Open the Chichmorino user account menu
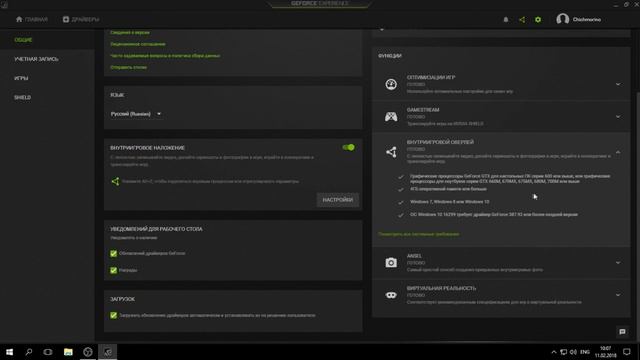This screenshot has height=360, width=640. coord(578,19)
